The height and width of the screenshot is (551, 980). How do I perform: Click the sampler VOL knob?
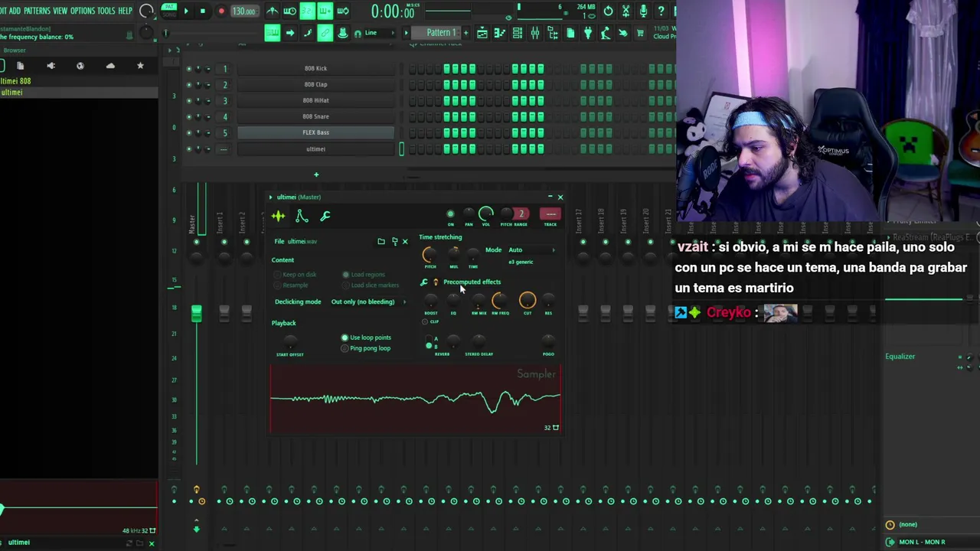[485, 214]
